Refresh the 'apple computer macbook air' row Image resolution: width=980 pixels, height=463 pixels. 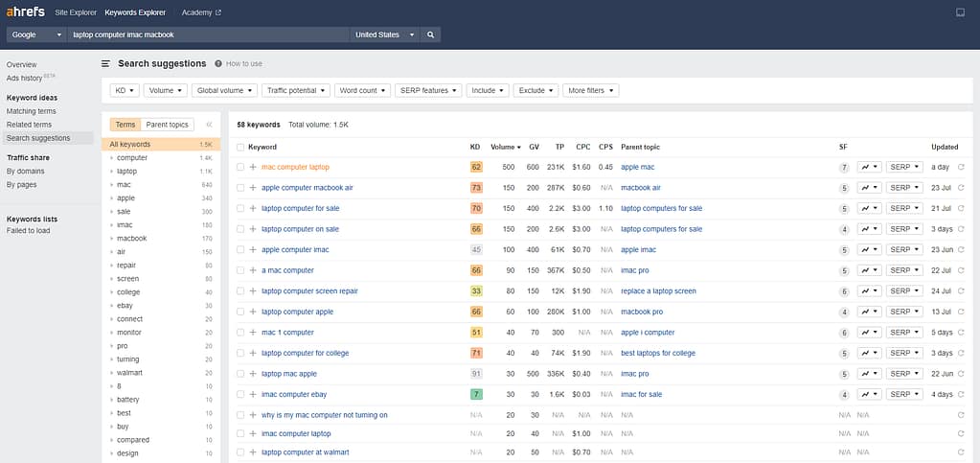click(961, 188)
